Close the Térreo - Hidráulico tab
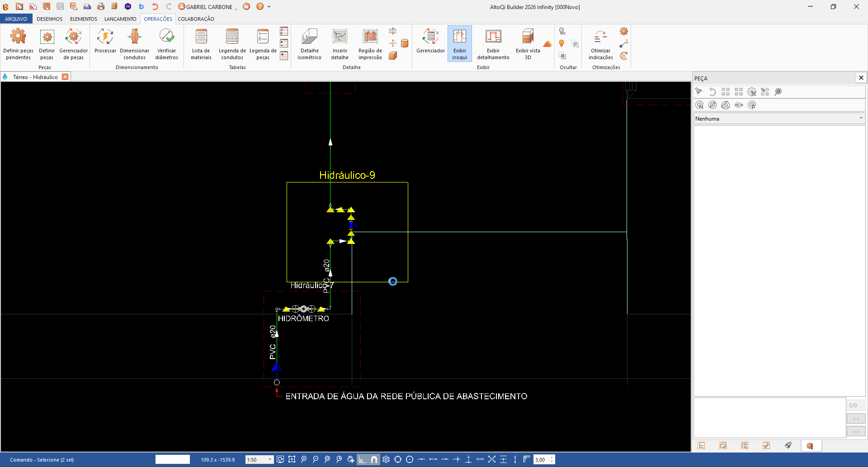This screenshot has height=467, width=868. tap(65, 77)
